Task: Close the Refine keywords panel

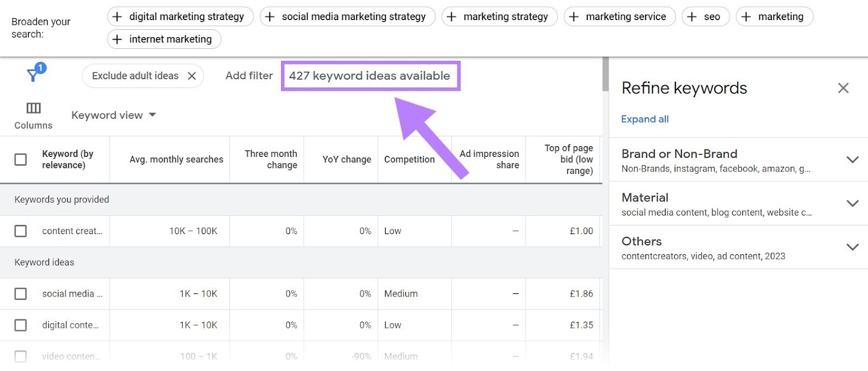Action: [843, 88]
